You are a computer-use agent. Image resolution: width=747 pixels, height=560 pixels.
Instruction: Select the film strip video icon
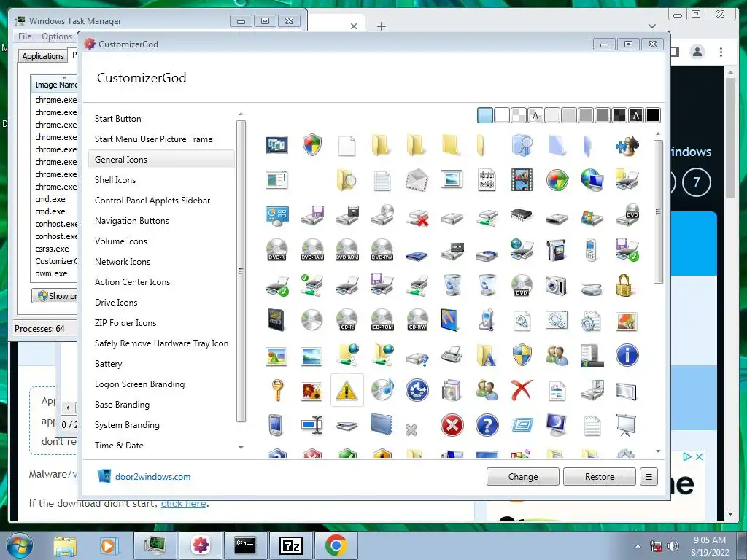tap(522, 180)
